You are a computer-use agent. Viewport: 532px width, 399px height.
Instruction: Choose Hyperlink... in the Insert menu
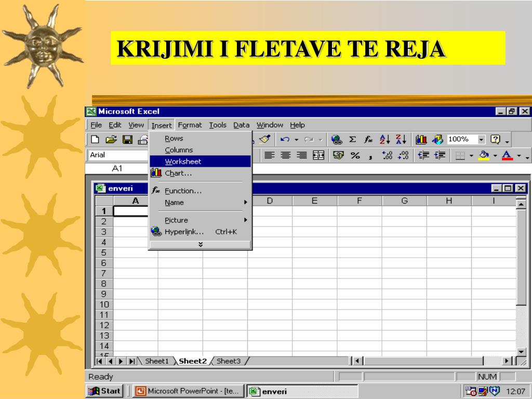[200, 232]
